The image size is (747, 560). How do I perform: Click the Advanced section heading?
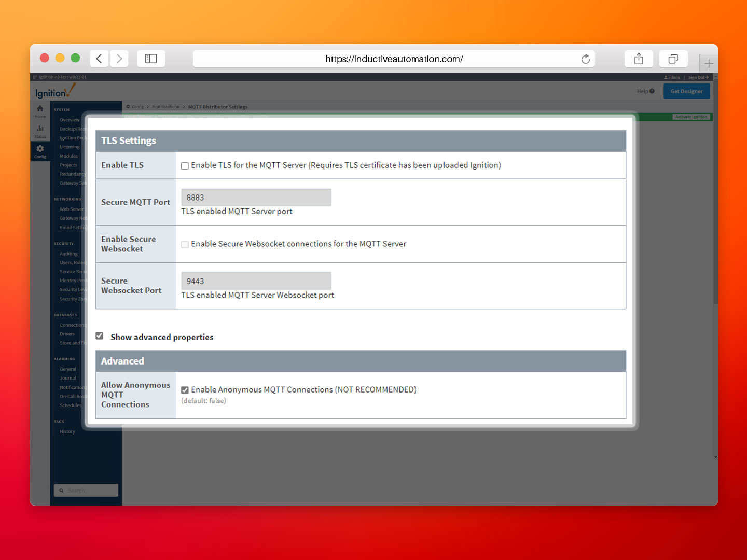click(x=122, y=361)
